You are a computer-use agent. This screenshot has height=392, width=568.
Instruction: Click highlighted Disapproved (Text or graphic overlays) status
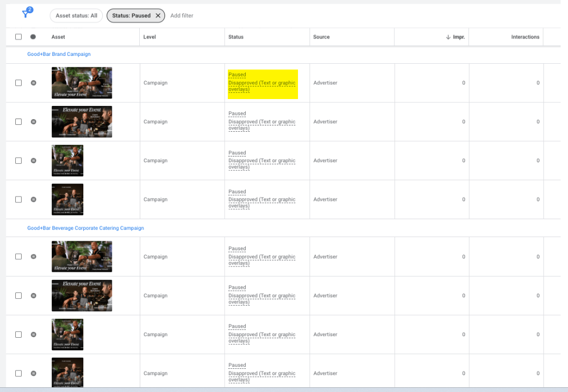point(262,86)
